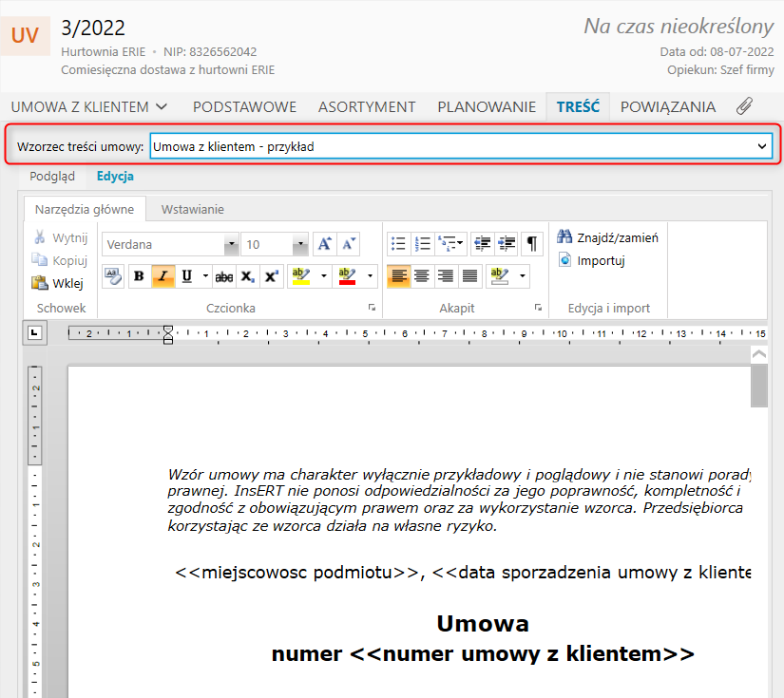Center align the paragraph
The image size is (784, 698).
pyautogui.click(x=422, y=276)
